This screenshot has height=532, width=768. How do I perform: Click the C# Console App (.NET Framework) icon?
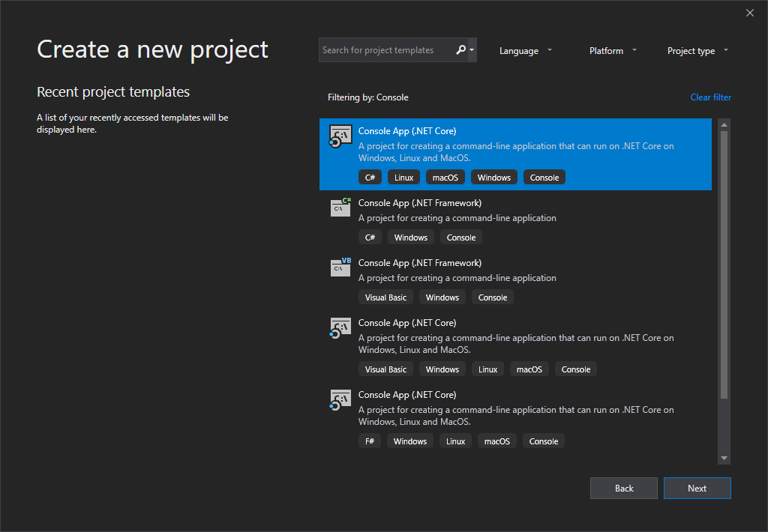click(x=340, y=207)
